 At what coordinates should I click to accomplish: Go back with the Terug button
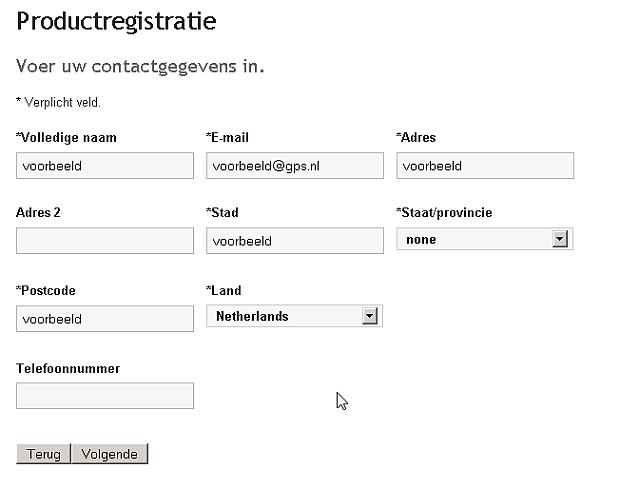[43, 454]
